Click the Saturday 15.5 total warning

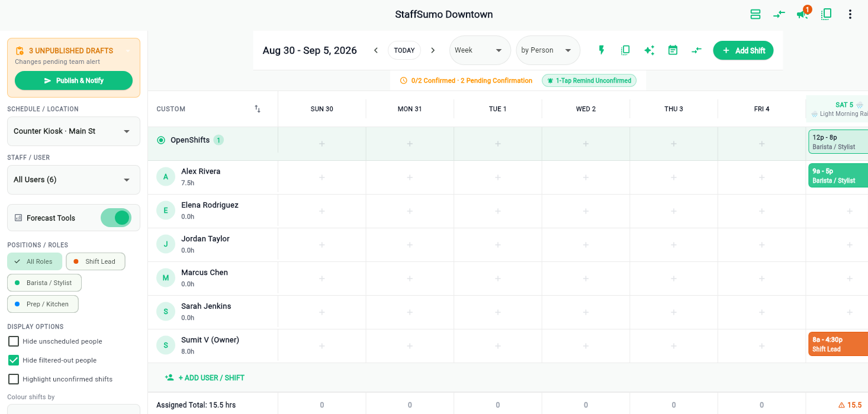[x=850, y=405]
